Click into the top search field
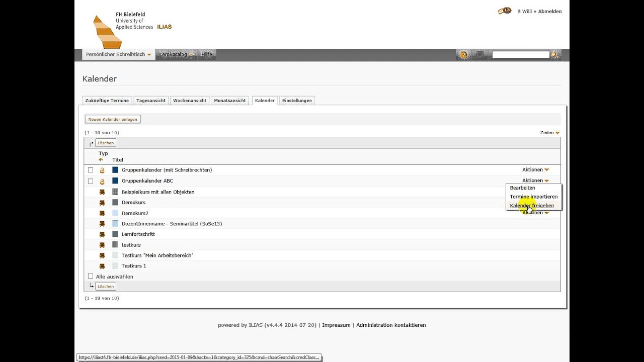This screenshot has height=362, width=644. [521, 54]
